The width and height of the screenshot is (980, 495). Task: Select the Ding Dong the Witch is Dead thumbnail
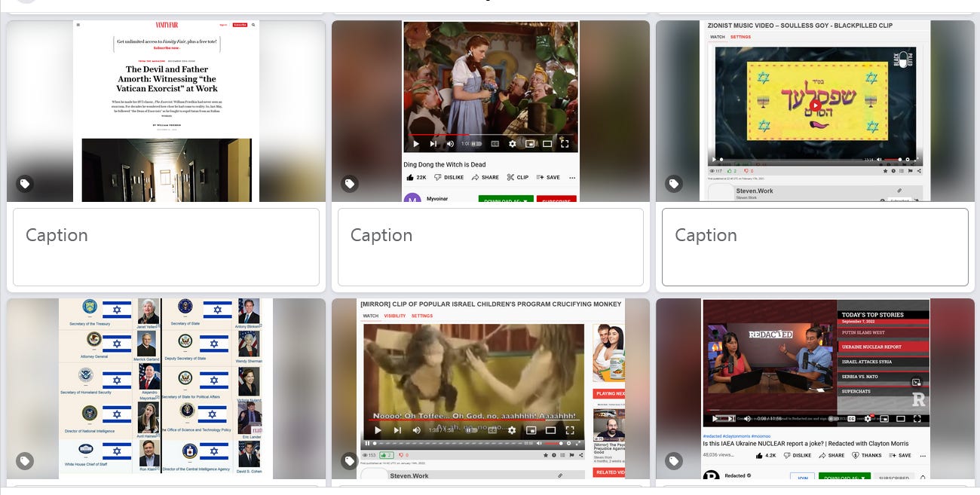(490, 111)
